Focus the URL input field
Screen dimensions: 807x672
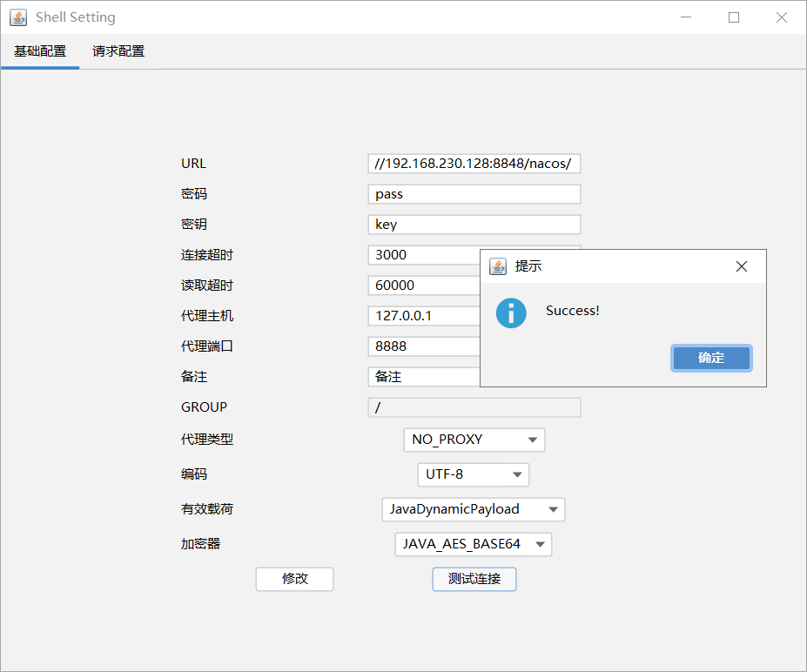click(474, 164)
